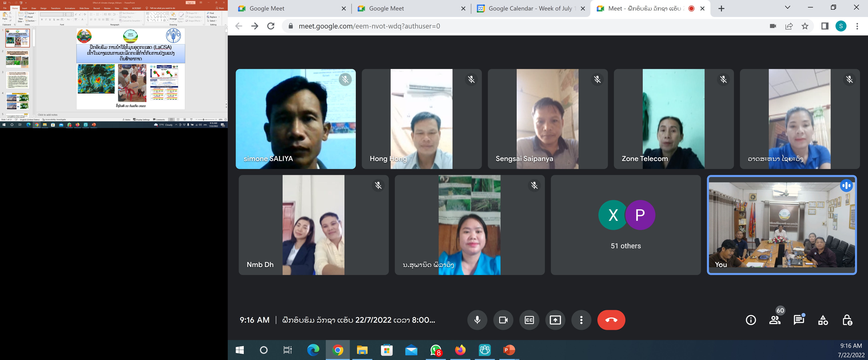Click Present now screen share button
Viewport: 868px width, 360px height.
[555, 320]
